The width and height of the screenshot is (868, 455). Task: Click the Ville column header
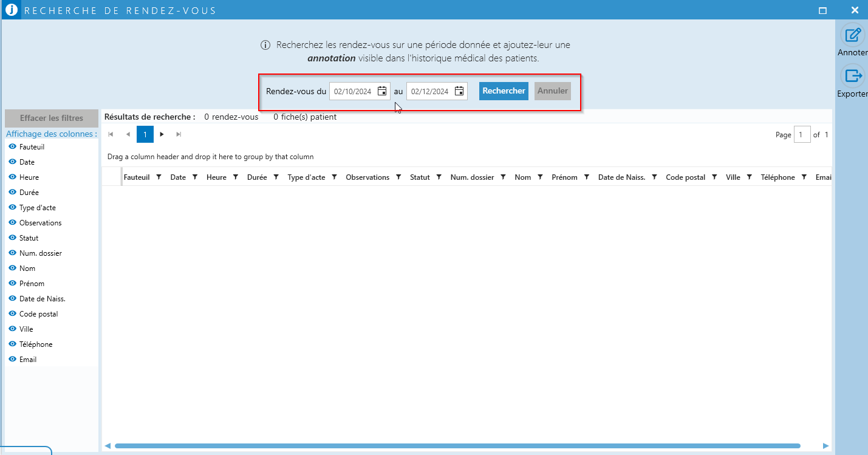tap(733, 177)
